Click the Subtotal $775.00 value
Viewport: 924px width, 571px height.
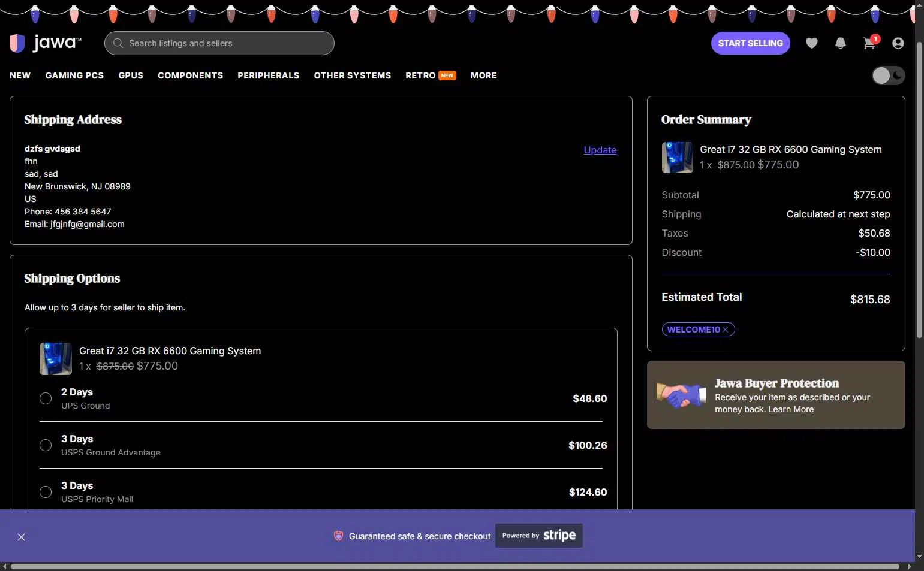tap(871, 195)
